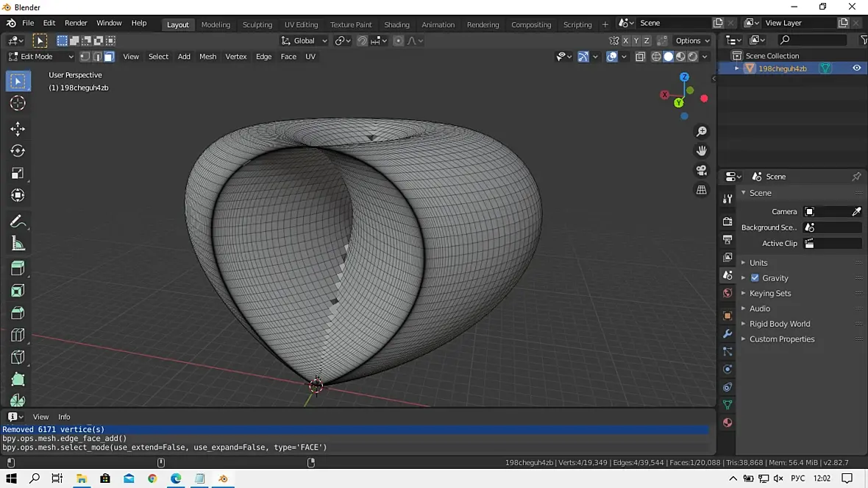The height and width of the screenshot is (488, 868).
Task: Select the Move tool in the toolbar
Action: (18, 129)
